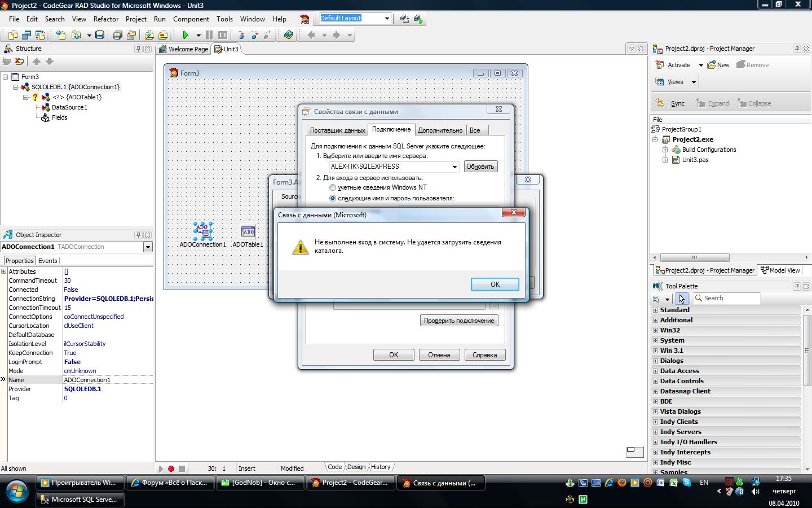Viewport: 812px width, 508px height.
Task: Select ADOTable1 component on Form3
Action: (x=248, y=231)
